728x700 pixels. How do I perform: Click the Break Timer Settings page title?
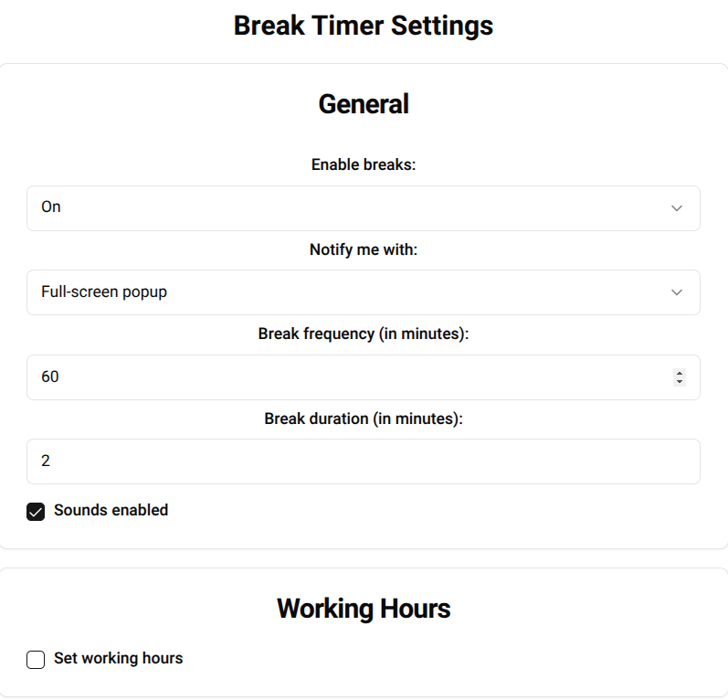click(x=363, y=26)
